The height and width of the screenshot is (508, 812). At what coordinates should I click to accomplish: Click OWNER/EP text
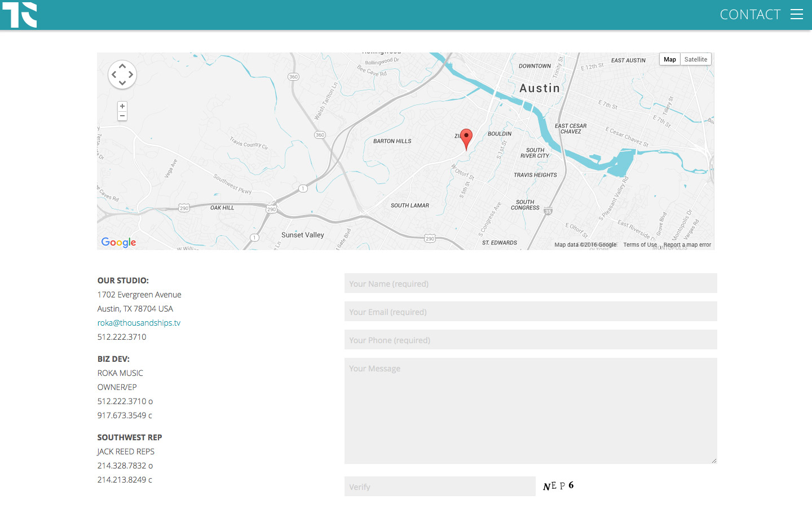pyautogui.click(x=117, y=387)
